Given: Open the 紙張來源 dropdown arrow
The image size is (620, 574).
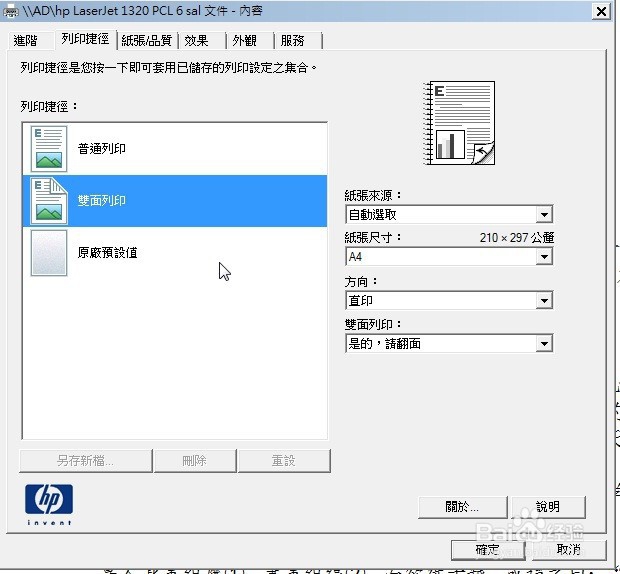Looking at the screenshot, I should point(544,215).
